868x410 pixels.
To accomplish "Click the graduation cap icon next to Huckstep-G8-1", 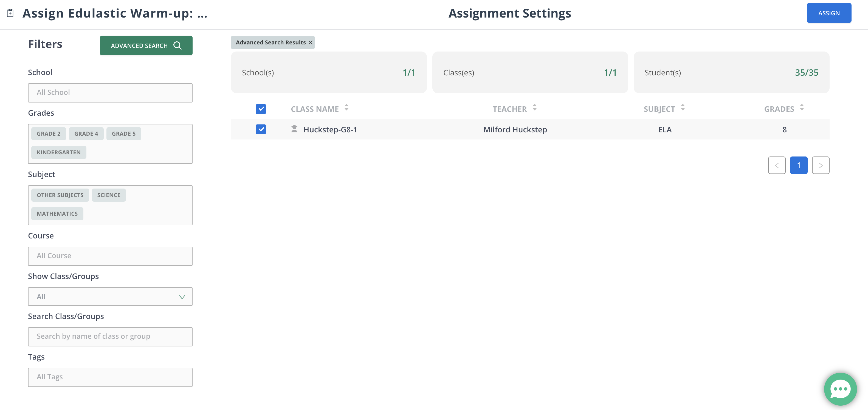I will coord(294,129).
